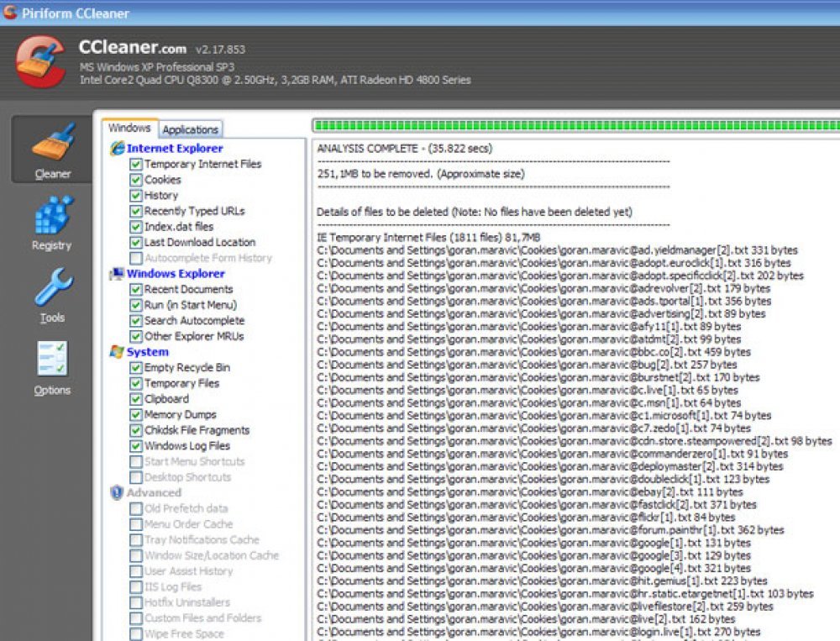This screenshot has height=641, width=840.
Task: Toggle Chkdsk File Fragments checkbox
Action: (136, 430)
